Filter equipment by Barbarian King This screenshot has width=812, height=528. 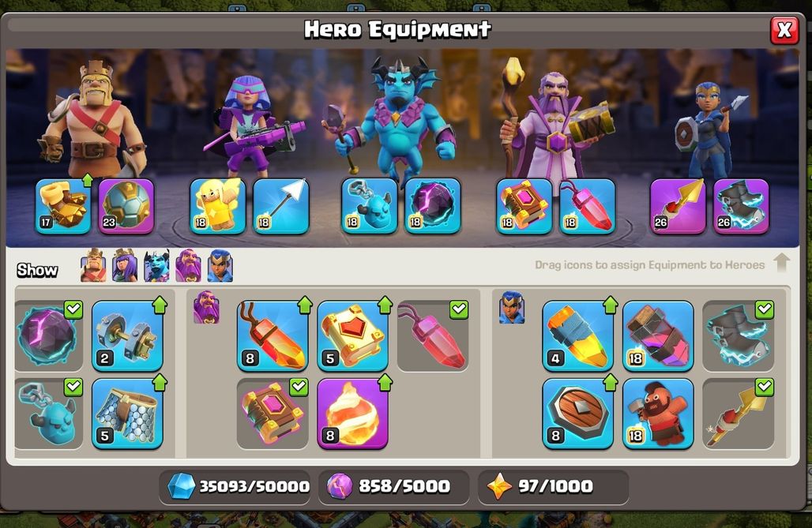point(93,266)
